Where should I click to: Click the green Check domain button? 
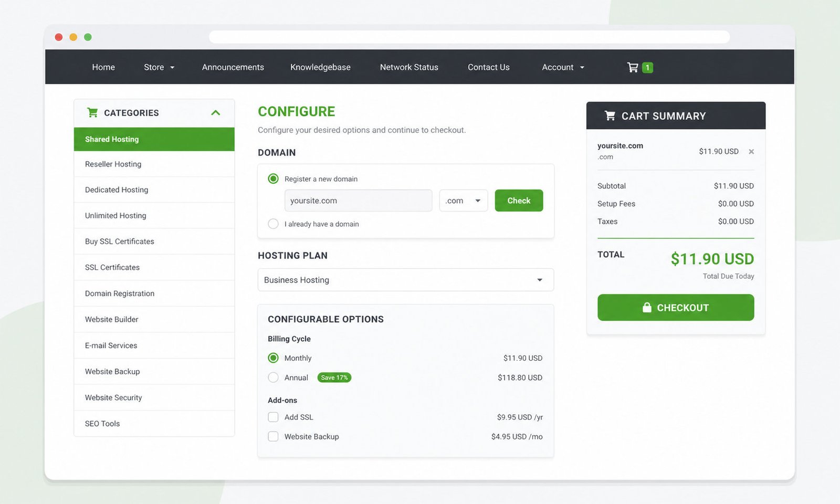tap(519, 201)
